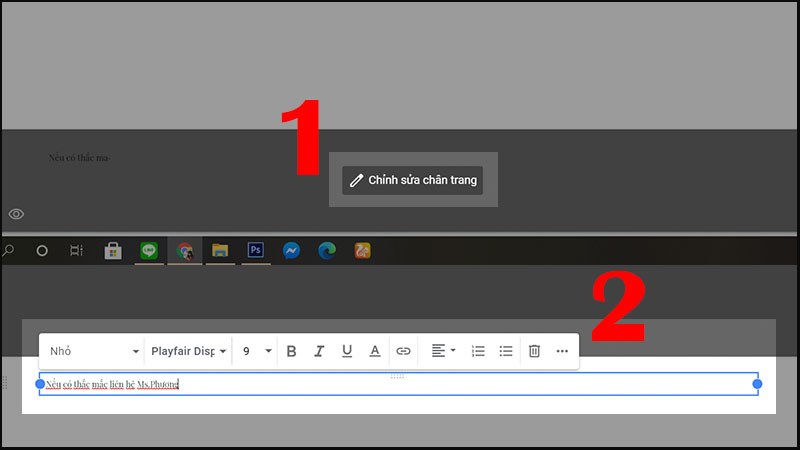
Task: Open Microsoft Edge from the taskbar
Action: pos(326,250)
